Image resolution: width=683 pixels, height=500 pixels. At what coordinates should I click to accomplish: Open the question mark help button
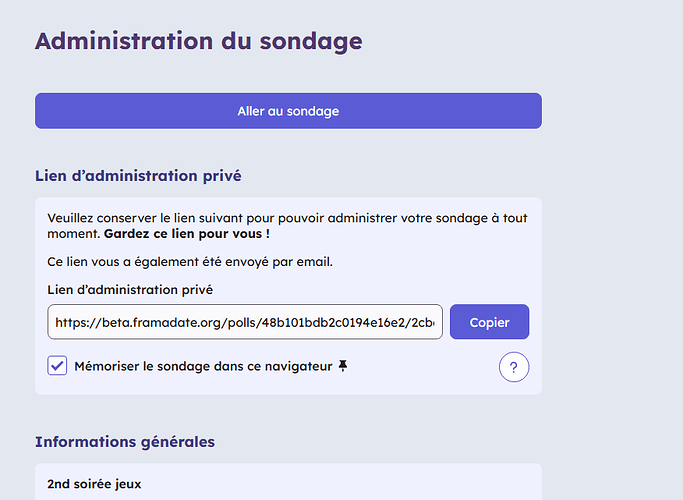514,367
